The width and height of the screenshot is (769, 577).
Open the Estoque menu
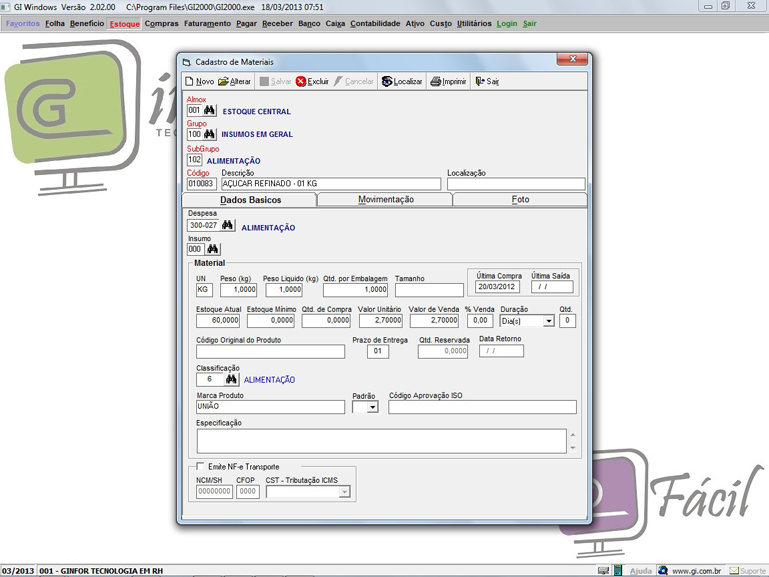pyautogui.click(x=125, y=24)
